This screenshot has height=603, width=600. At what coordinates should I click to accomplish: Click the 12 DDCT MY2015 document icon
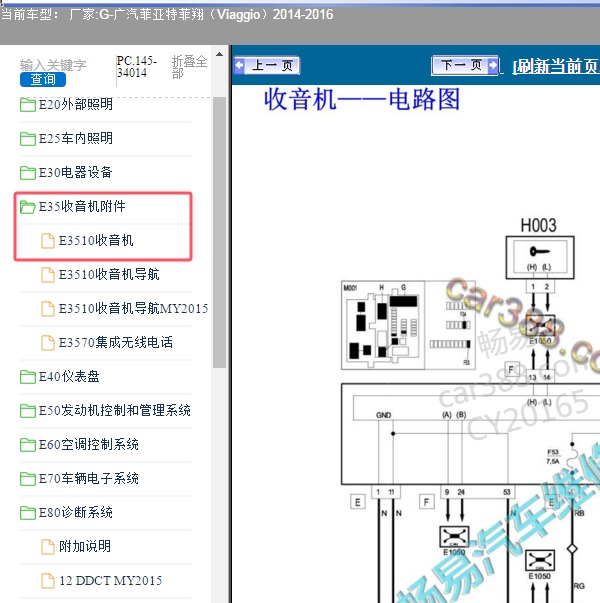(48, 581)
